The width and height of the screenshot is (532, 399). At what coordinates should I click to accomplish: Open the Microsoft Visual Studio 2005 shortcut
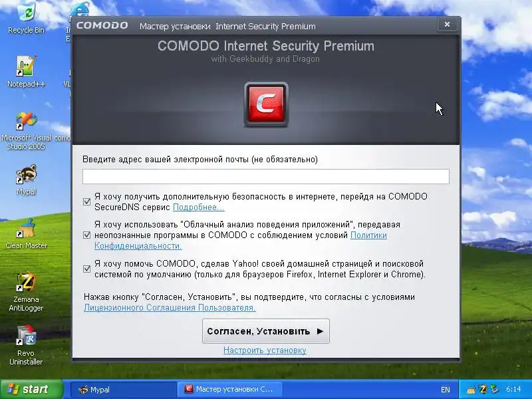26,131
